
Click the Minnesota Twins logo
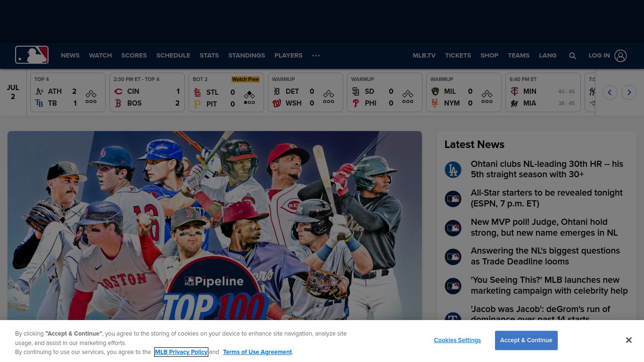pos(514,91)
